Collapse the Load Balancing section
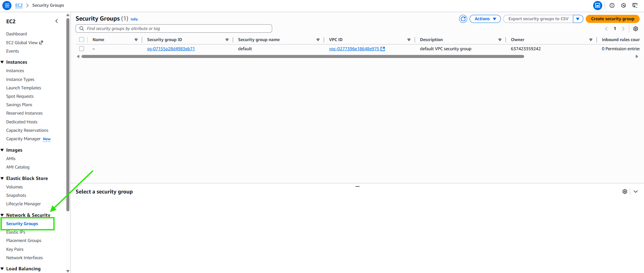 (x=2, y=269)
